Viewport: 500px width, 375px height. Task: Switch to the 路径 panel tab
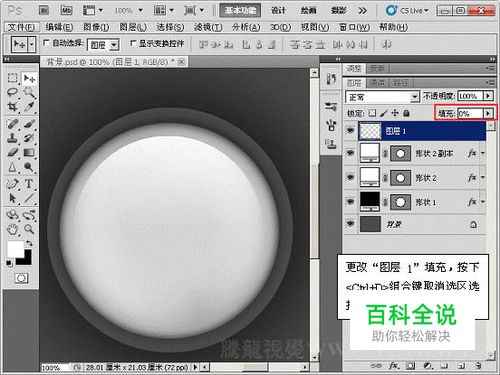click(400, 83)
